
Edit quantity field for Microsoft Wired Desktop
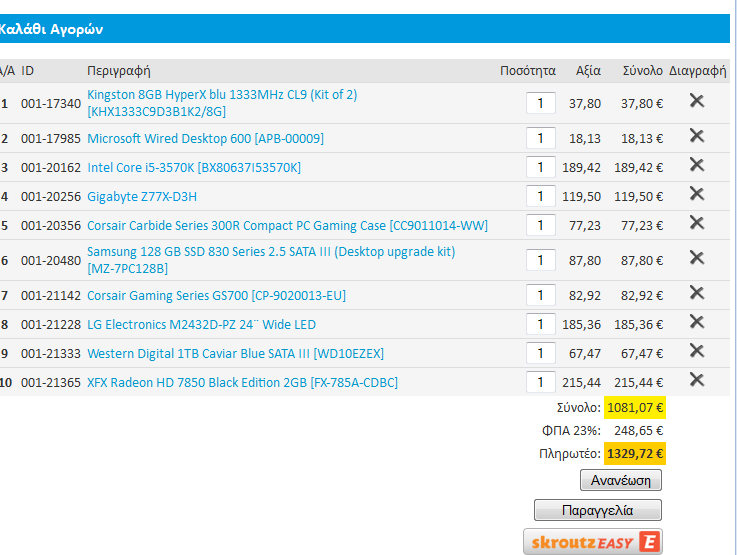coord(541,138)
